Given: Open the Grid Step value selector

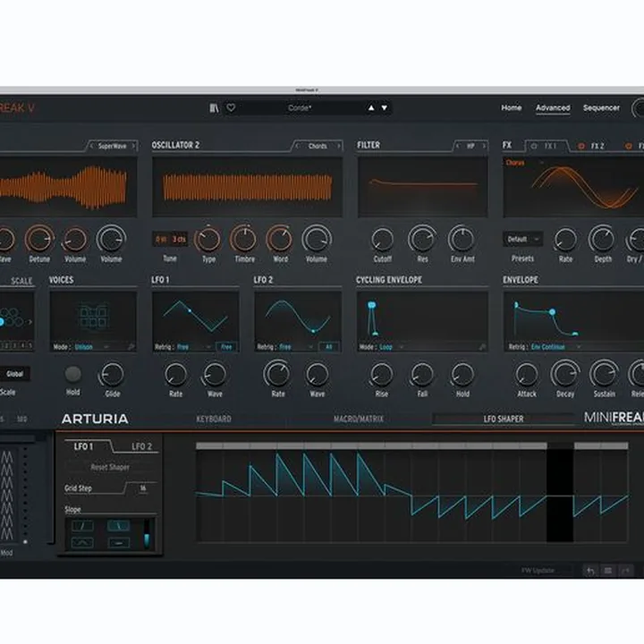Looking at the screenshot, I should coord(143,488).
